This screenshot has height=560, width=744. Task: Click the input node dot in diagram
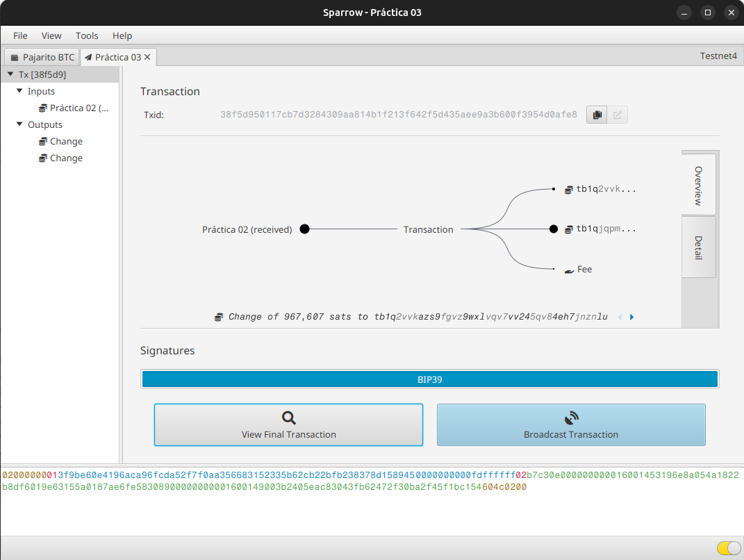pos(305,229)
